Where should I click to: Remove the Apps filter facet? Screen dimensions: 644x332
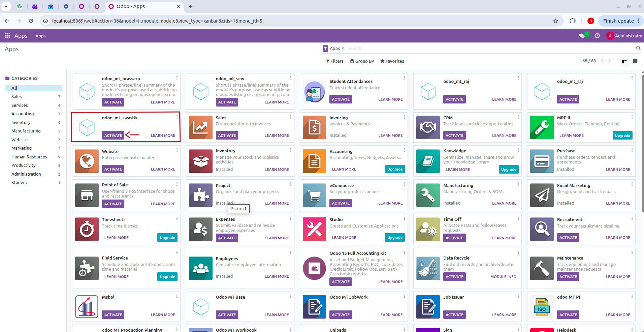[x=343, y=49]
